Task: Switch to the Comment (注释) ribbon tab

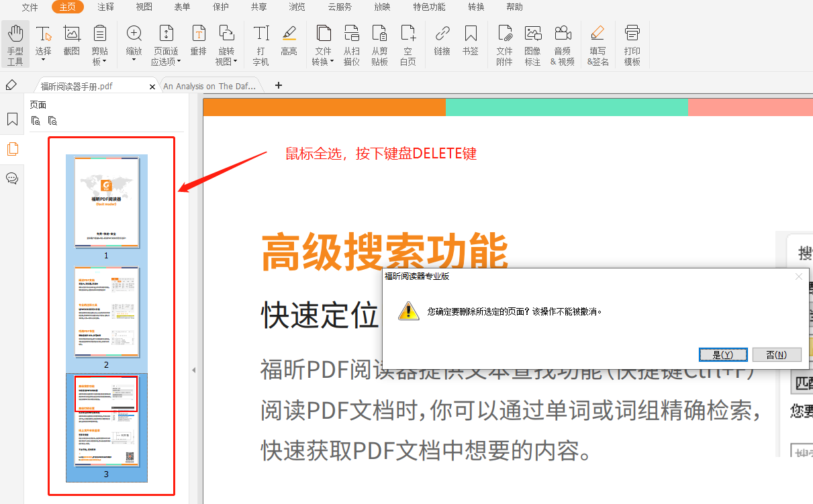Action: coord(105,7)
